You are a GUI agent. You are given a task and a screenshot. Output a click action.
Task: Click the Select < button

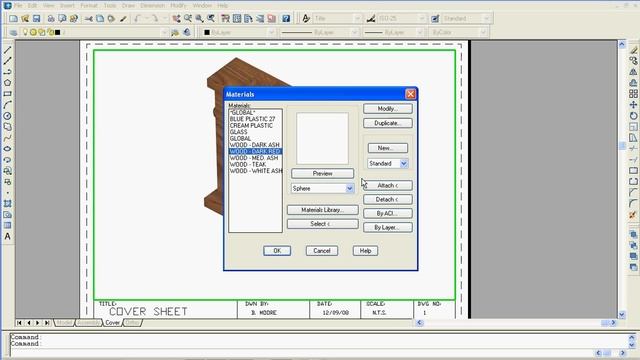pos(322,224)
